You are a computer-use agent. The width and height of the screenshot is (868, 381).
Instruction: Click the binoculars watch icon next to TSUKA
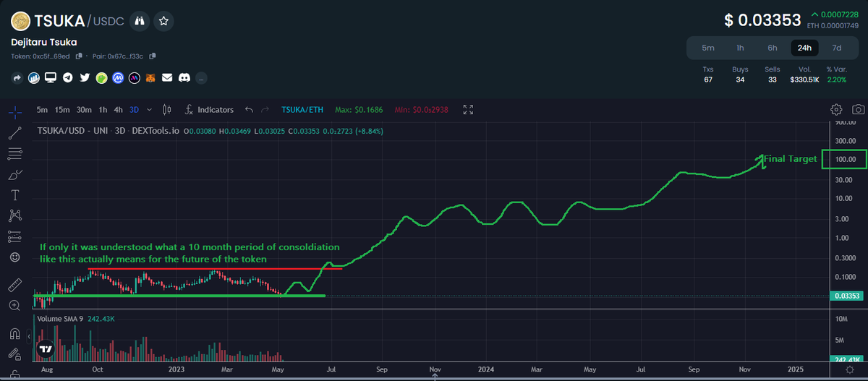(140, 22)
